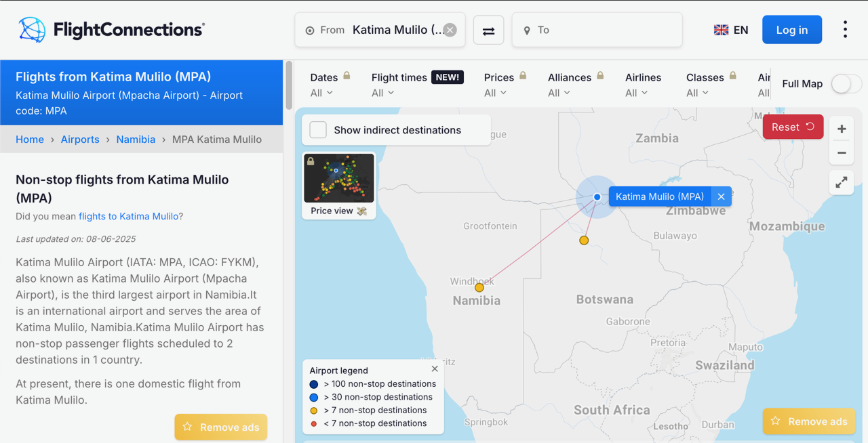Dismiss the Katima Mulilo (MPA) map label
The height and width of the screenshot is (443, 868).
722,196
